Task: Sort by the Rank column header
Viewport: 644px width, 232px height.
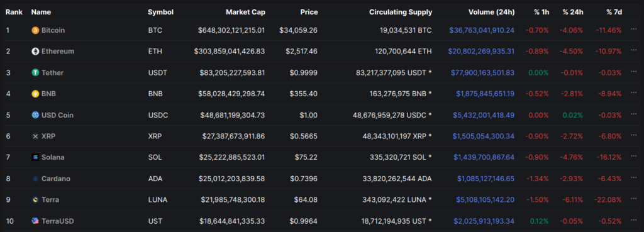Action: click(14, 13)
